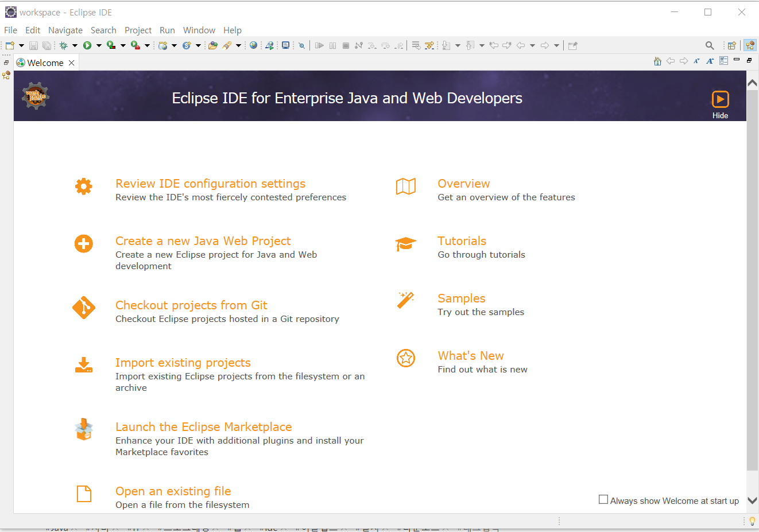Open the Run button dropdown arrow
This screenshot has height=532, width=759.
click(x=99, y=45)
